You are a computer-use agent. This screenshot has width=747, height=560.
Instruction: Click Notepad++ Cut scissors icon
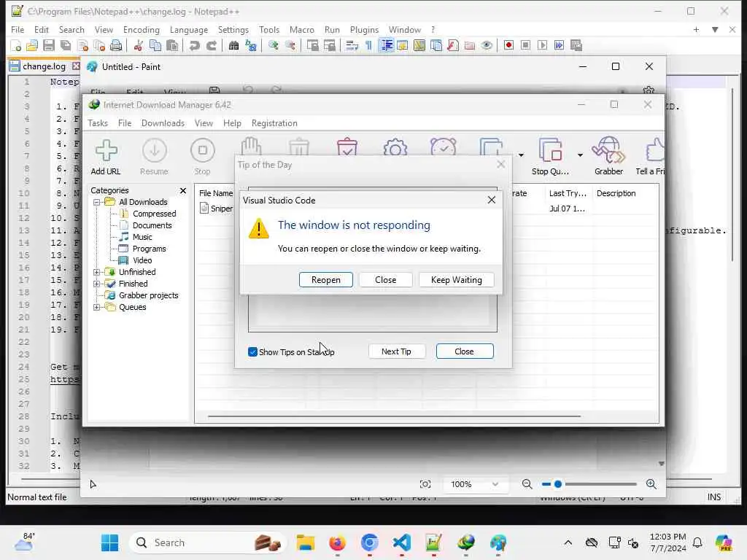pos(138,46)
